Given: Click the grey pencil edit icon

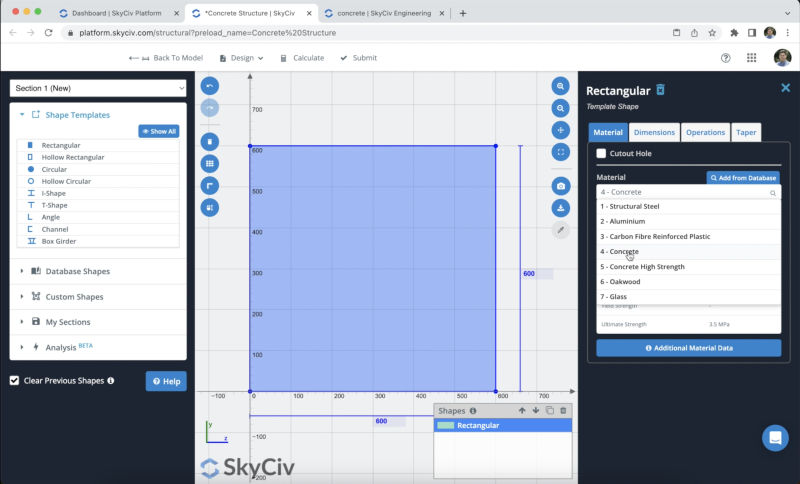Looking at the screenshot, I should click(x=560, y=230).
